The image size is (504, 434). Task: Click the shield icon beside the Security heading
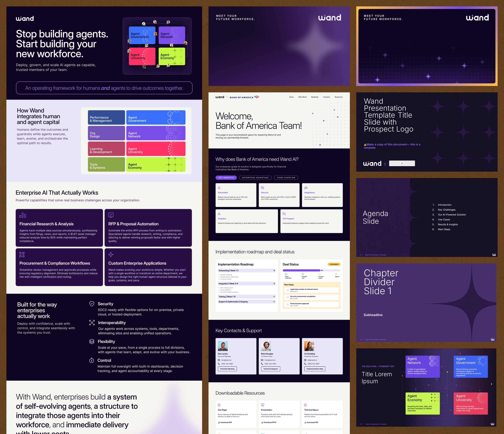92,304
